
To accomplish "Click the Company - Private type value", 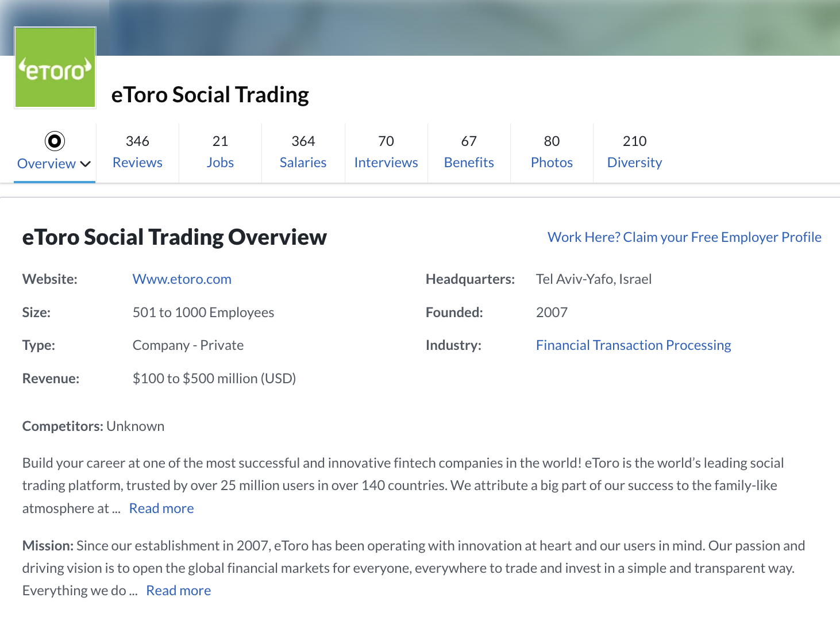I will coord(188,345).
